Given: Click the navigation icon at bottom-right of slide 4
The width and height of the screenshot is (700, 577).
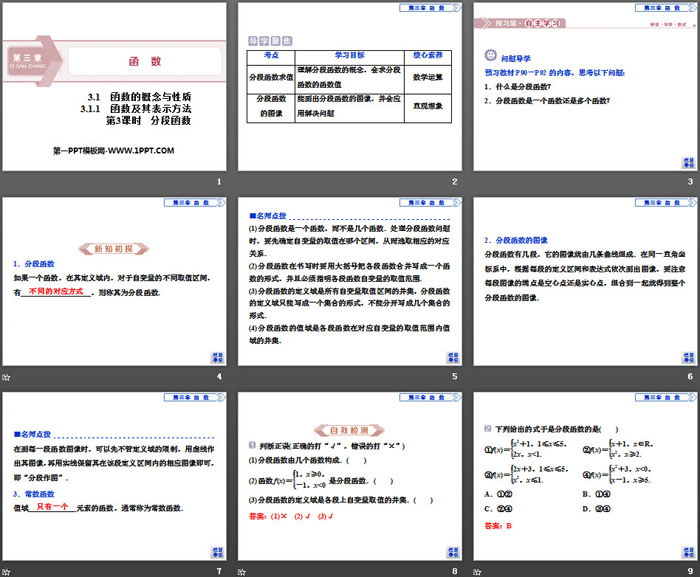Looking at the screenshot, I should pos(217,357).
